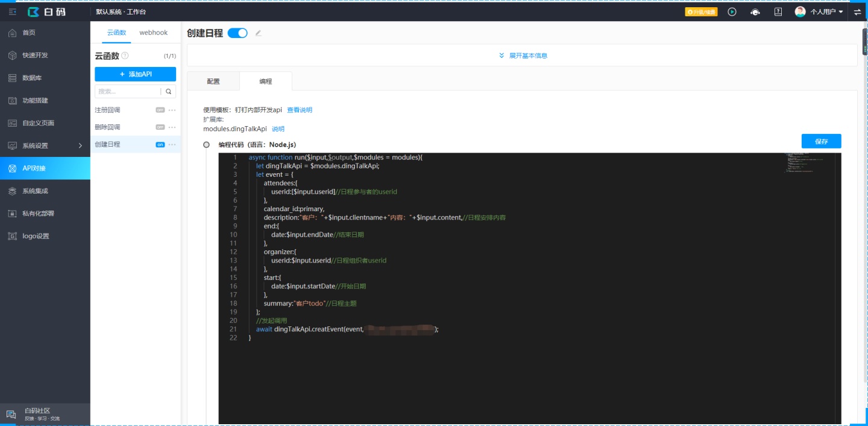Click line number 1 in the editor gutter

click(235, 157)
